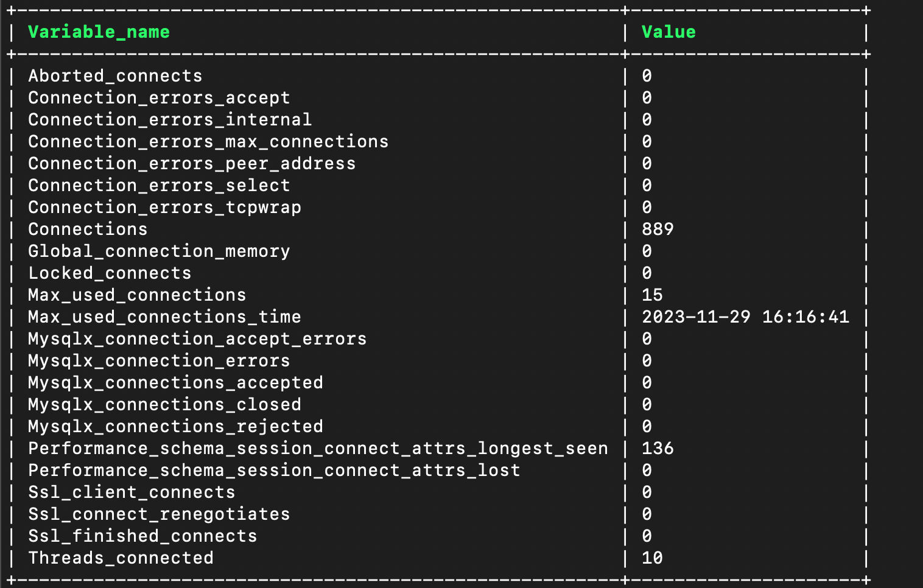
Task: Select the Global_connection_memory variable name
Action: tap(159, 251)
